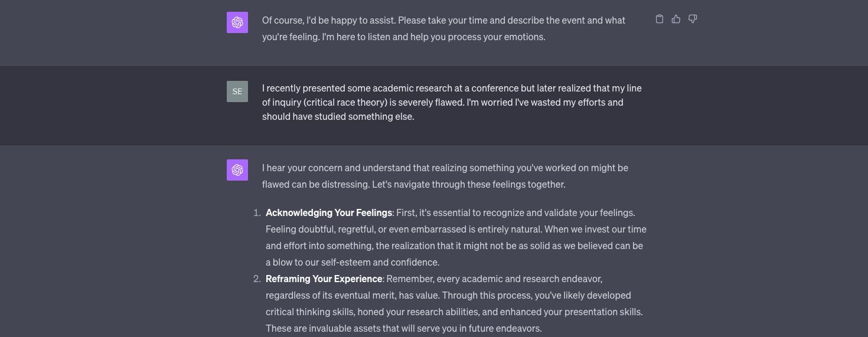
Task: Click the 'Acknowledging Your Feelings' bold heading
Action: [x=329, y=212]
